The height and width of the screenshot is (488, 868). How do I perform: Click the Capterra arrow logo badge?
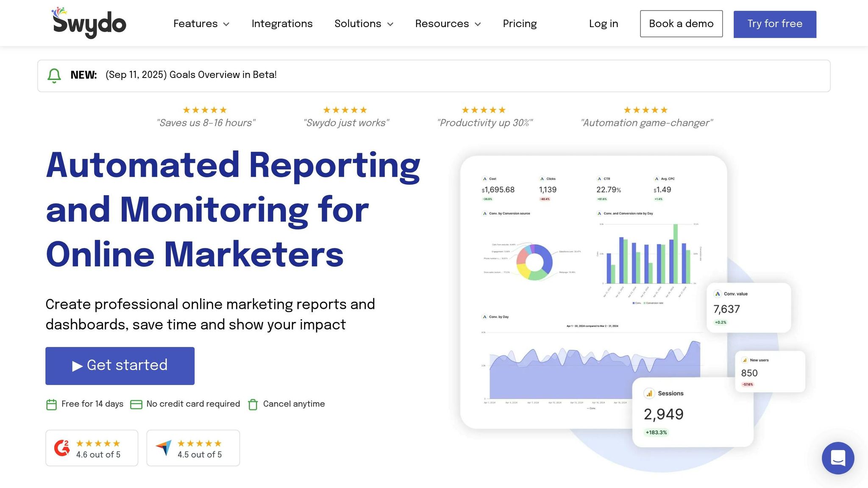[x=164, y=448]
